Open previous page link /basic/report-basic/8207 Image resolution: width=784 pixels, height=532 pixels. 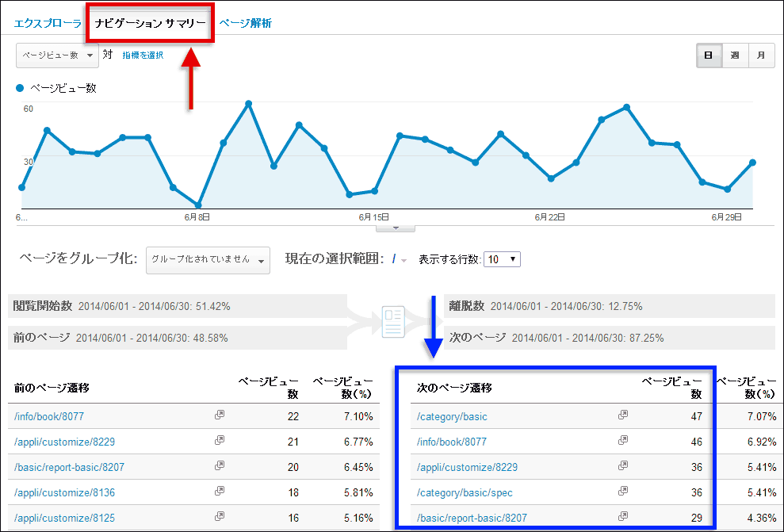click(x=70, y=468)
